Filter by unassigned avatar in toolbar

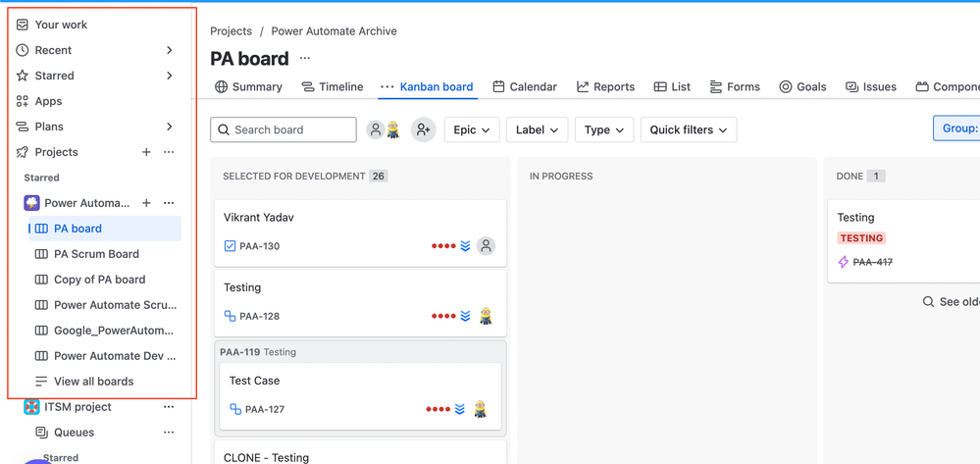pos(375,129)
